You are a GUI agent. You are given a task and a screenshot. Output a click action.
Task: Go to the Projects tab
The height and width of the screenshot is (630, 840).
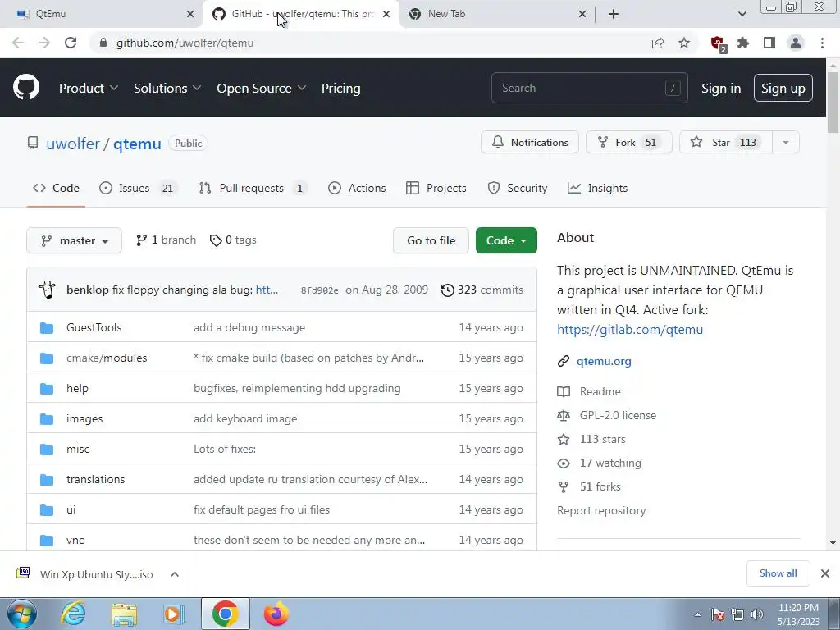point(436,188)
